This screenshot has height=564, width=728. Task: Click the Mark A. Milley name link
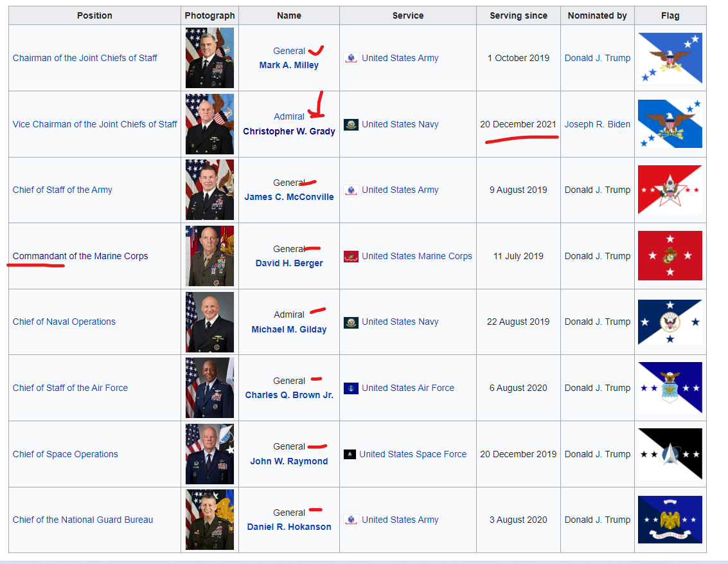[289, 65]
